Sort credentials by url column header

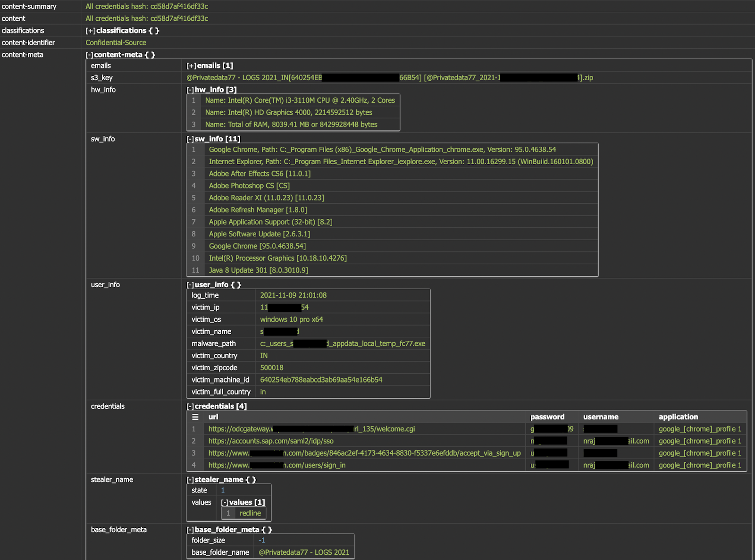pos(213,417)
